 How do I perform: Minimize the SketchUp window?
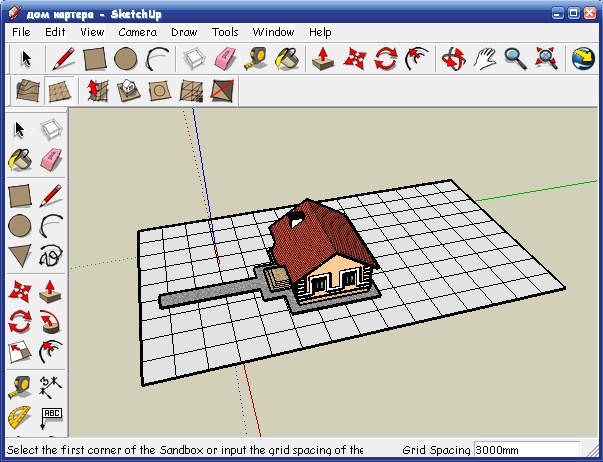[x=558, y=13]
